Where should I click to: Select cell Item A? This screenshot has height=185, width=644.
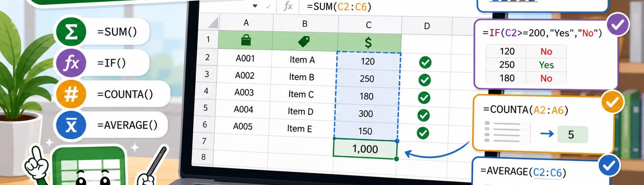coord(302,60)
